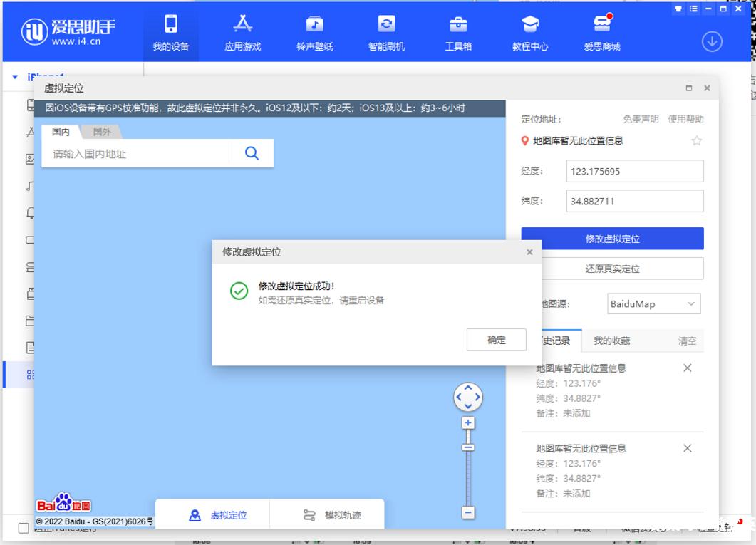Click the map zoom slider handle
Viewport: 756px width, 545px height.
point(467,447)
